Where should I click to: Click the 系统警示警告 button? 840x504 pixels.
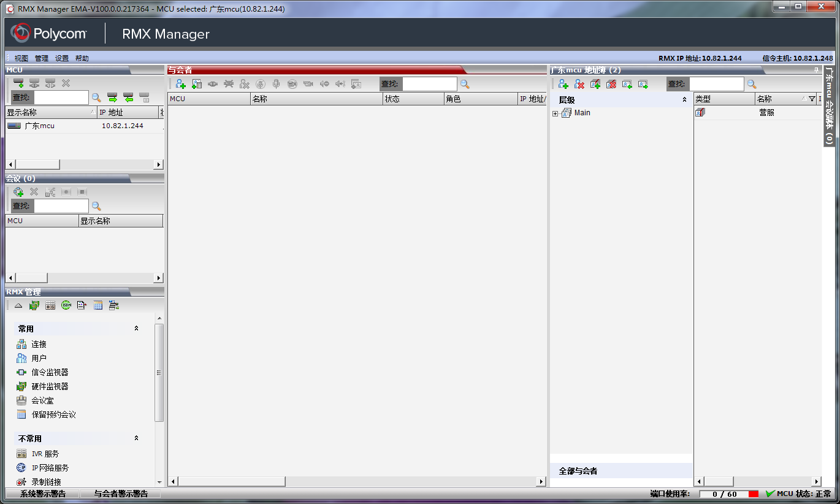42,494
